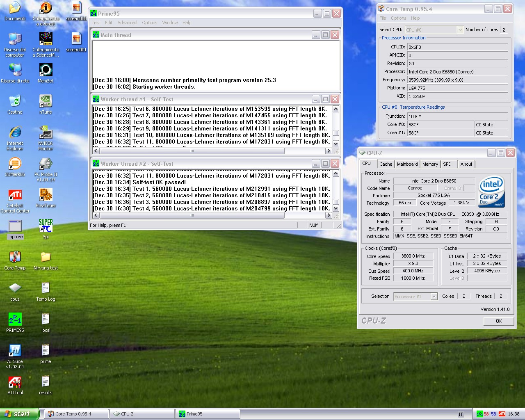
Task: Open Risorse del computer icon
Action: tap(15, 45)
